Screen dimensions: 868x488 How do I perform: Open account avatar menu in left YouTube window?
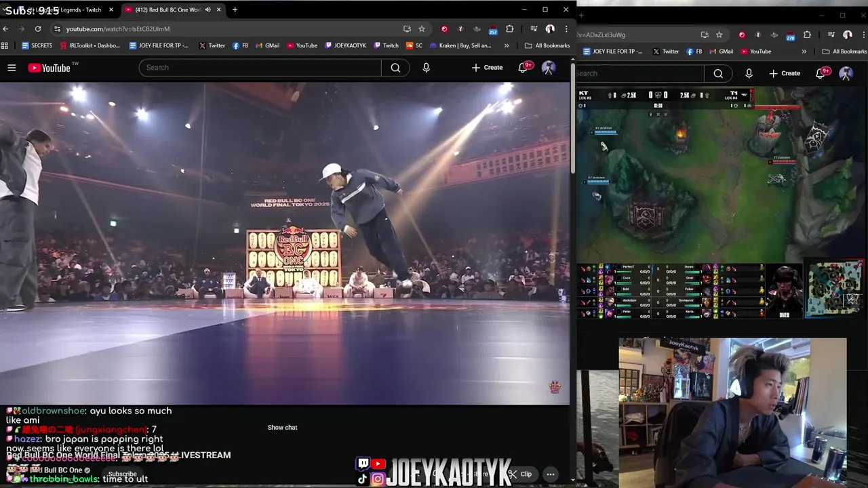[549, 68]
